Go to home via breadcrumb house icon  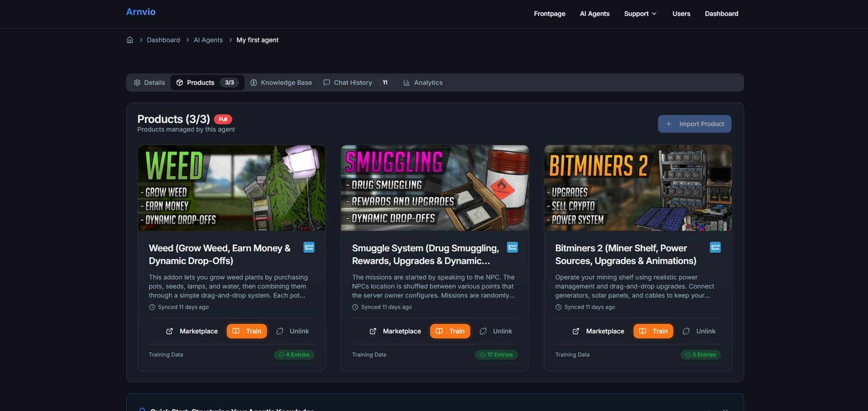pyautogui.click(x=130, y=40)
